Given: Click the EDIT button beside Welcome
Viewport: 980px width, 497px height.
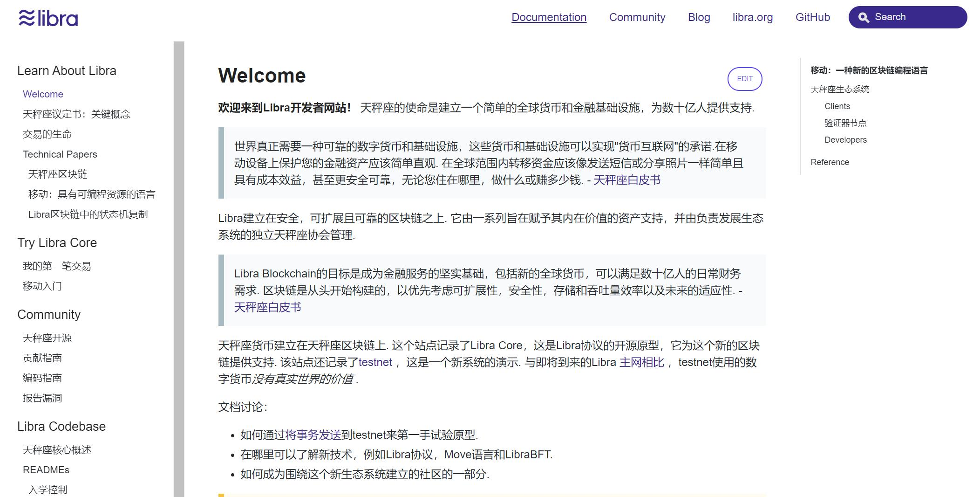Looking at the screenshot, I should 745,79.
